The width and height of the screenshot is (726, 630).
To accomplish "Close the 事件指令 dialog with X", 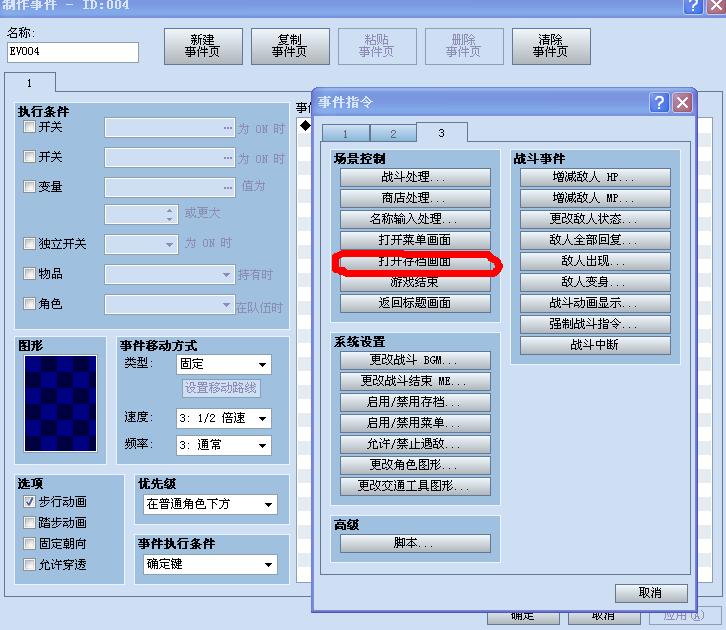I will (682, 102).
